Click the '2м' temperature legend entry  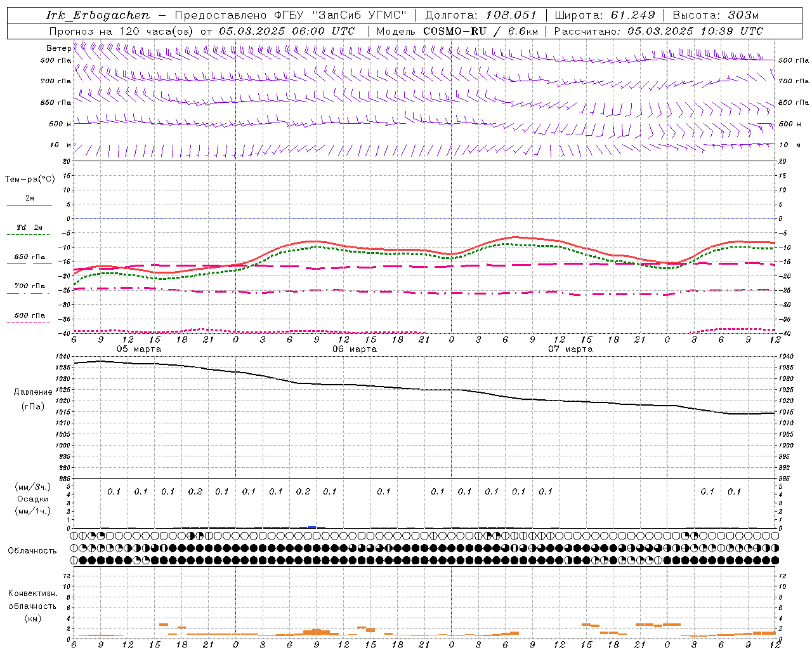pos(30,199)
